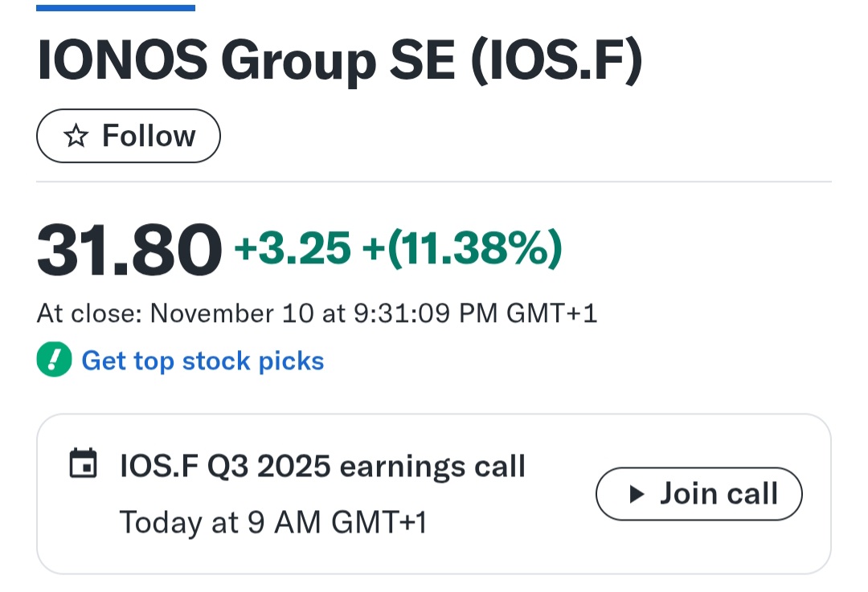868x592 pixels.
Task: Click the (IOS.F) ticker symbol in the heading
Action: click(557, 60)
